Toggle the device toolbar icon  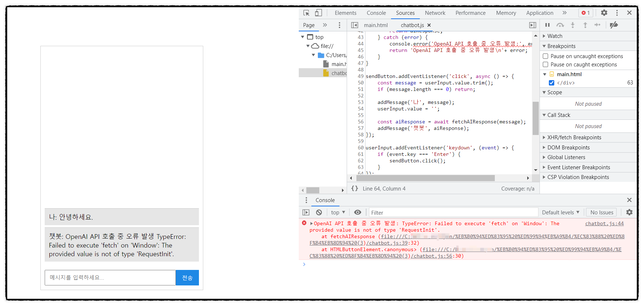point(318,13)
